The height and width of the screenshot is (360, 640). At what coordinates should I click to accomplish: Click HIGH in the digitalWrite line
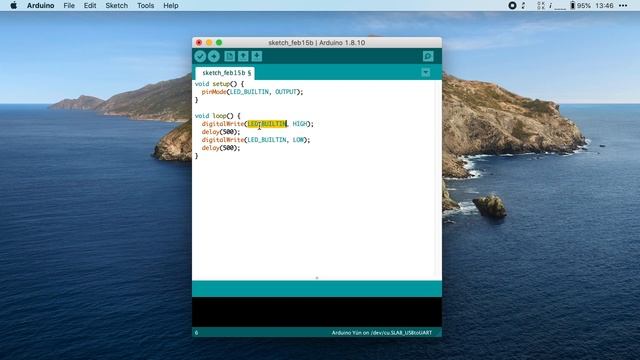(x=300, y=124)
